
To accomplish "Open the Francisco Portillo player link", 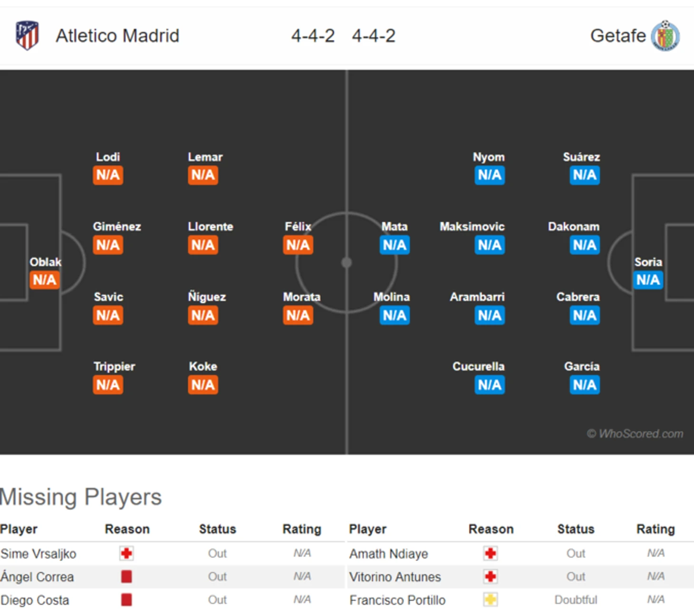I will pyautogui.click(x=397, y=600).
